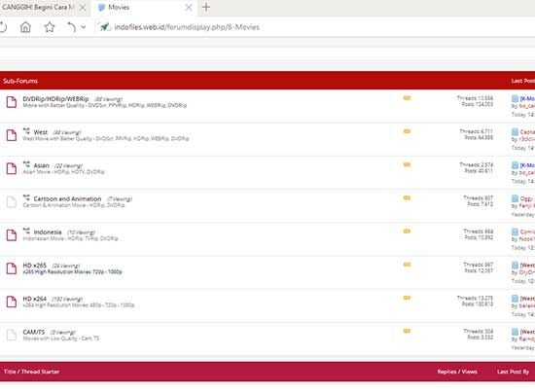Click the forum status icon for Indonesia
535x392 pixels.
tap(12, 235)
